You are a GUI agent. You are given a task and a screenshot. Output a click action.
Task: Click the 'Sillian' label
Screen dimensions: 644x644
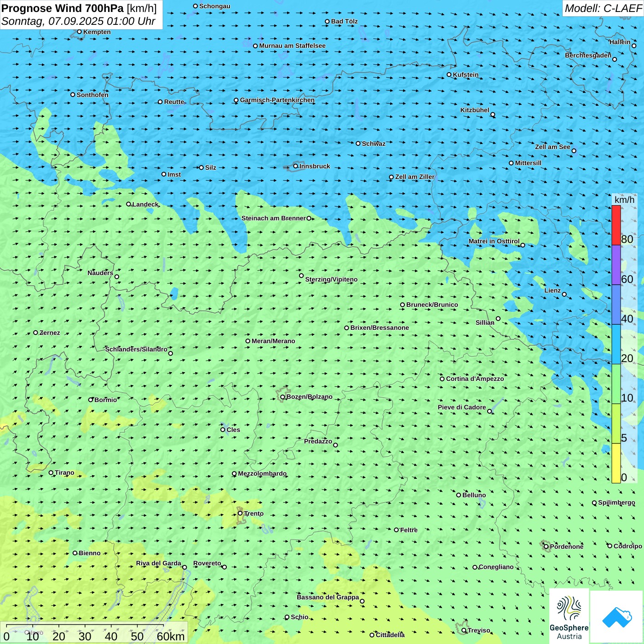(485, 322)
